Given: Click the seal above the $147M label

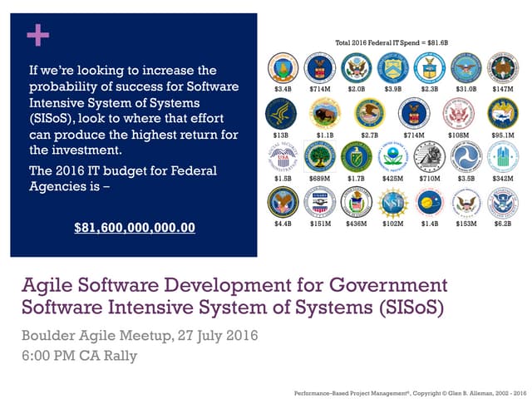Looking at the screenshot, I should [503, 68].
